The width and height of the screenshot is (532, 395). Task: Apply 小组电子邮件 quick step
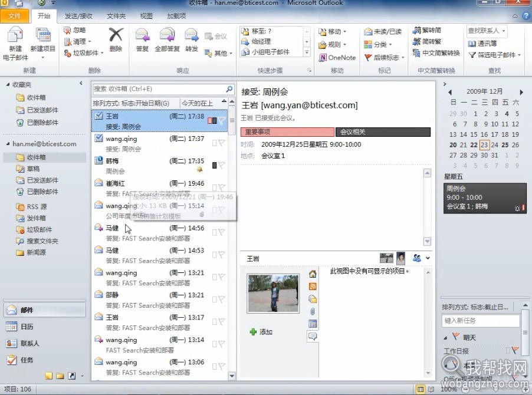point(265,52)
